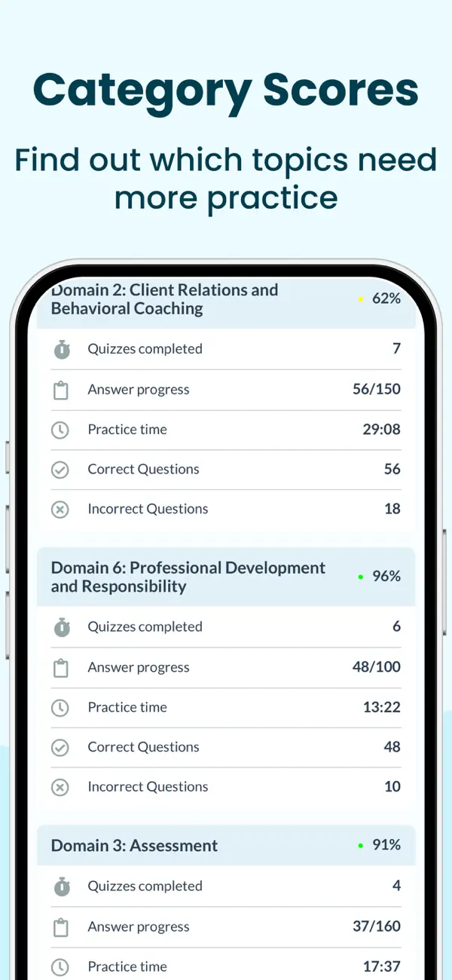Click the green dot beside 96% score

361,577
